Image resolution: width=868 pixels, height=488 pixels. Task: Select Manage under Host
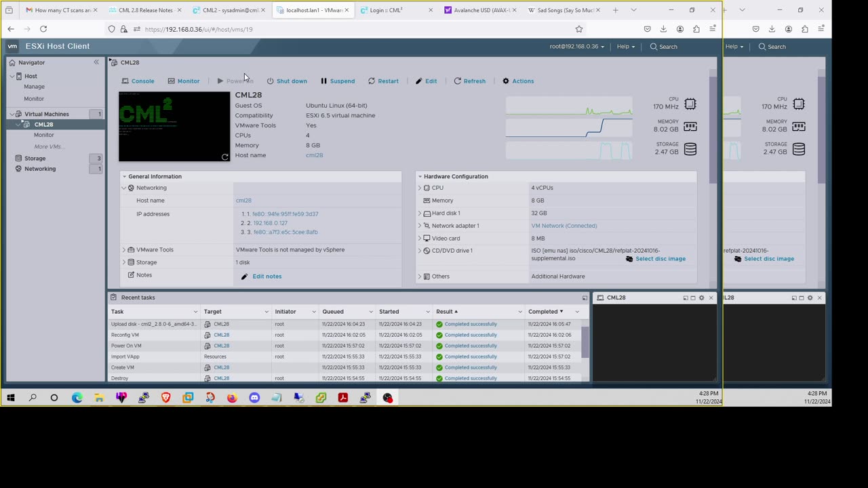pos(35,87)
